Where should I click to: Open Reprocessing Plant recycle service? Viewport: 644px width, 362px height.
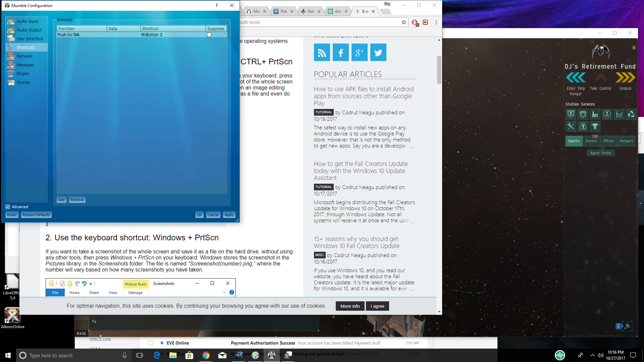(x=631, y=114)
